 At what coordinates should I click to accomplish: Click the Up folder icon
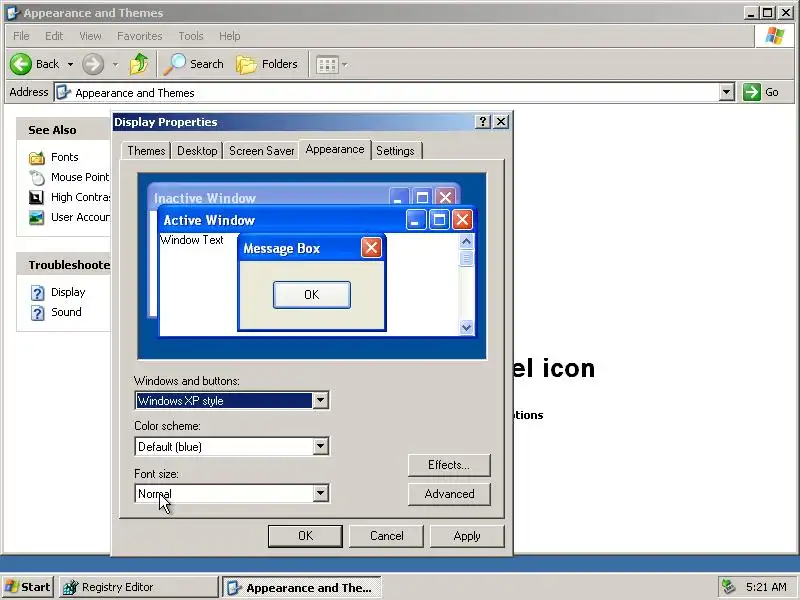(138, 64)
